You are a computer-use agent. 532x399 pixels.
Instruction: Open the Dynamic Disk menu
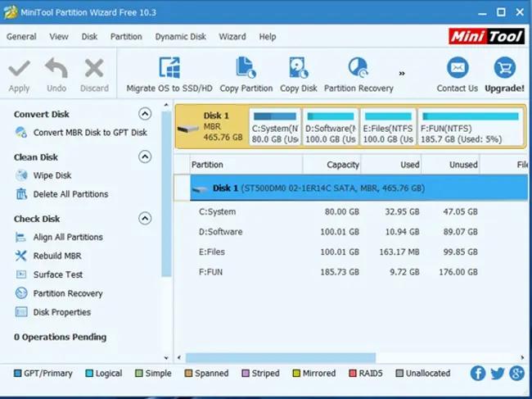(x=181, y=37)
